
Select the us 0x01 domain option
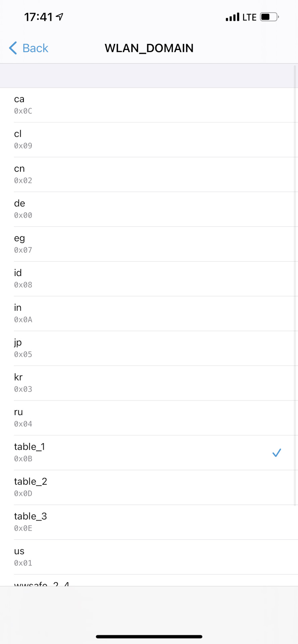[x=149, y=557]
